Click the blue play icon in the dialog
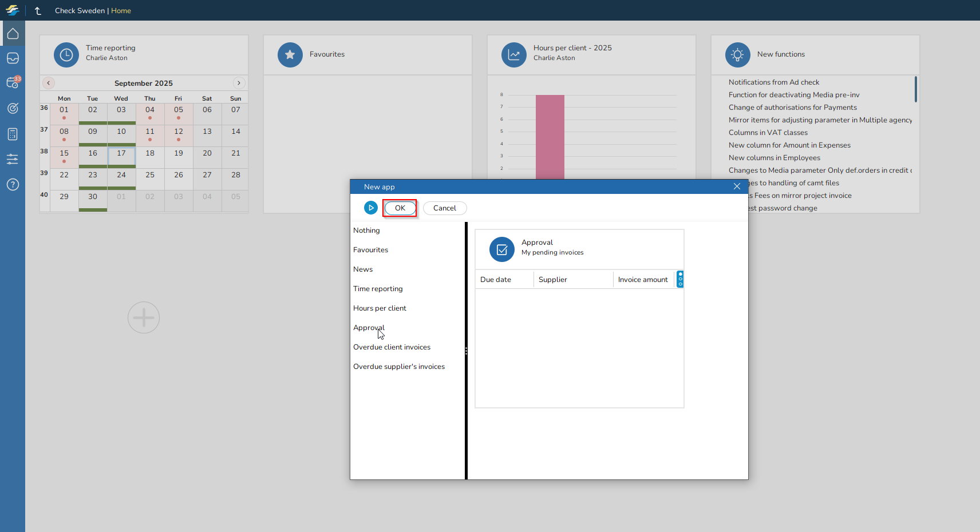This screenshot has height=532, width=980. [371, 208]
